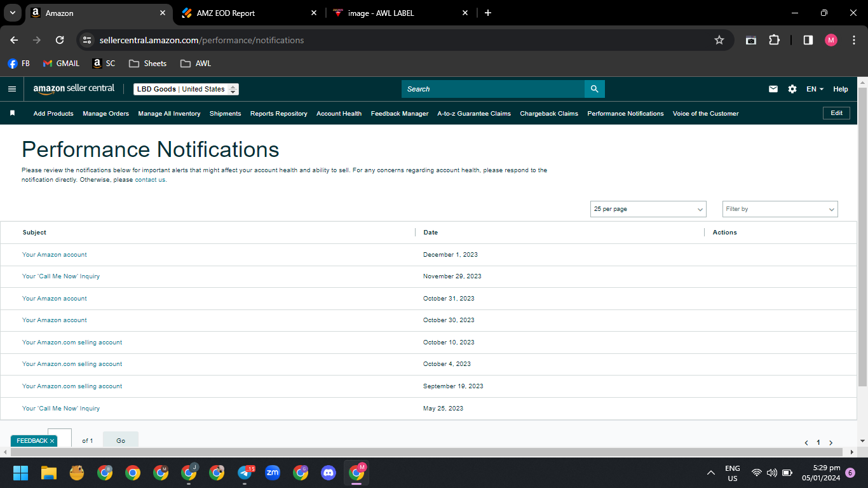Open Discord from the taskbar

point(329,473)
